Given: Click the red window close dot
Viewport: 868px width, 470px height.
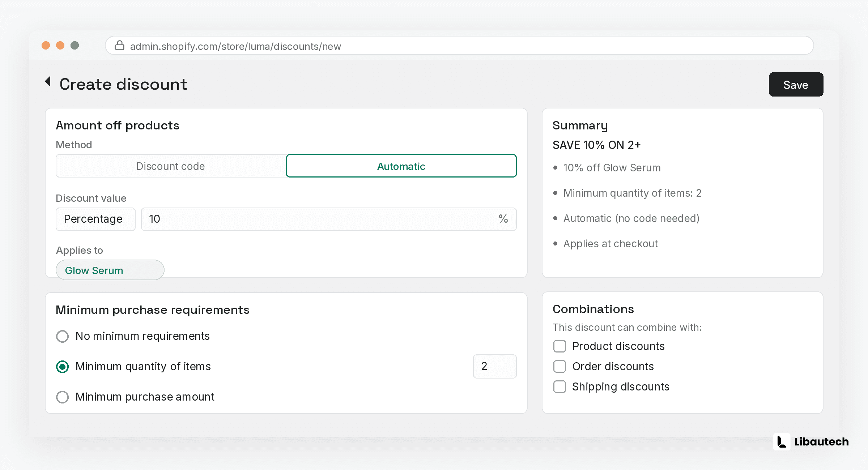Looking at the screenshot, I should [x=46, y=45].
